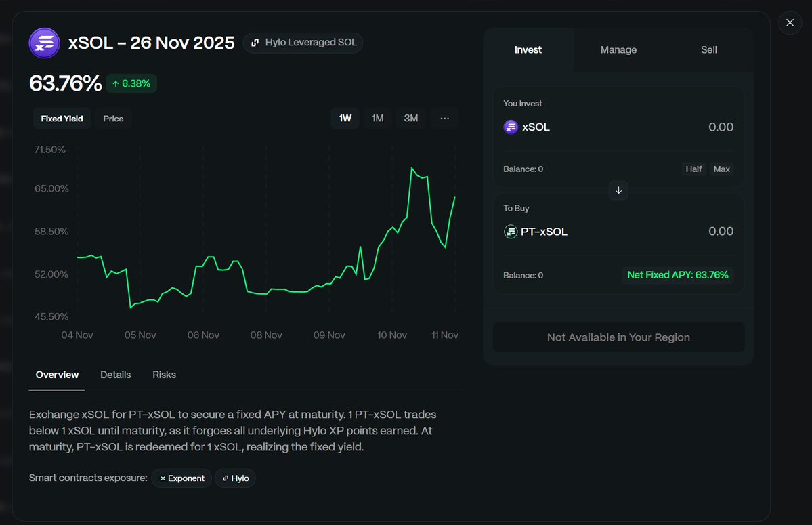Viewport: 812px width, 525px height.
Task: Click the xSOL token logo icon
Action: coord(44,42)
